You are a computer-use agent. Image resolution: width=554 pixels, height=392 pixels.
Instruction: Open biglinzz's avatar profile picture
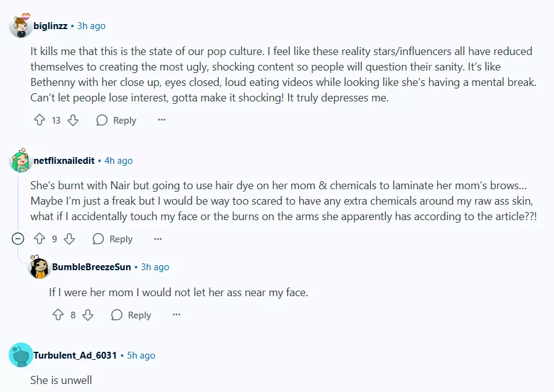click(x=20, y=26)
